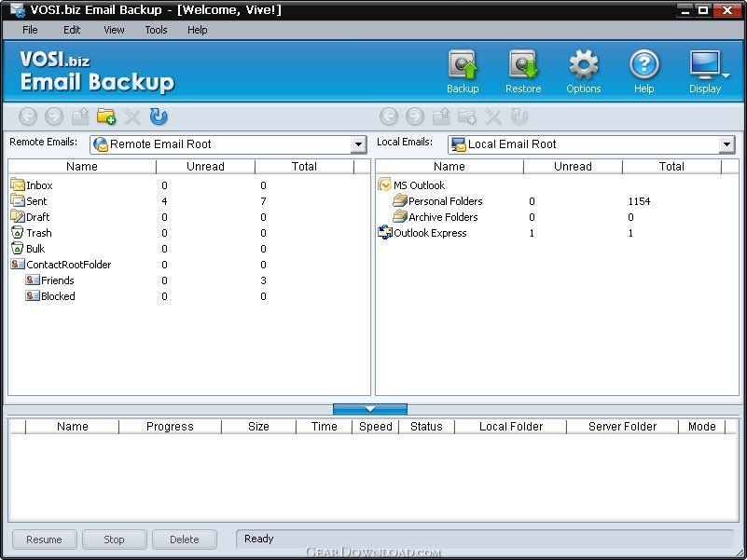
Task: Click the Bulk bin icon
Action: coord(17,248)
